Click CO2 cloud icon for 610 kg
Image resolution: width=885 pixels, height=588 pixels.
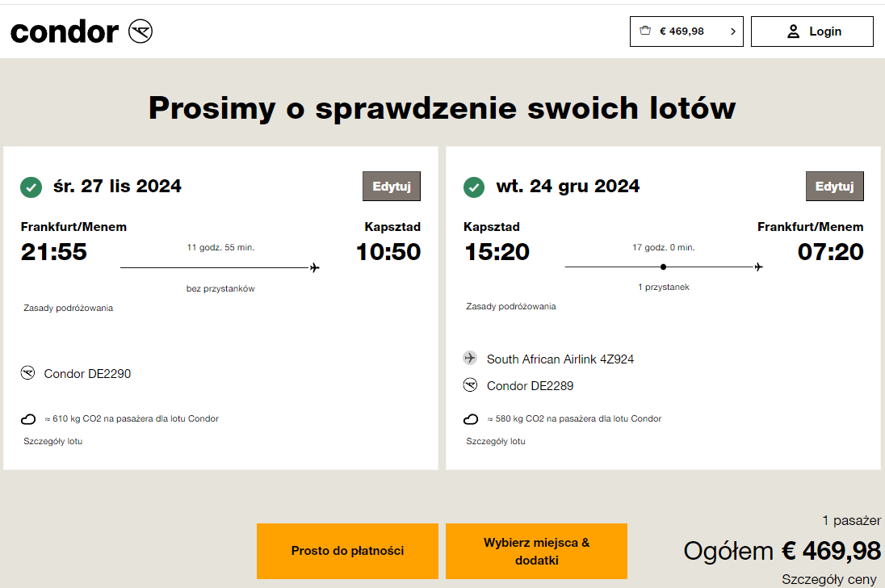tap(28, 418)
